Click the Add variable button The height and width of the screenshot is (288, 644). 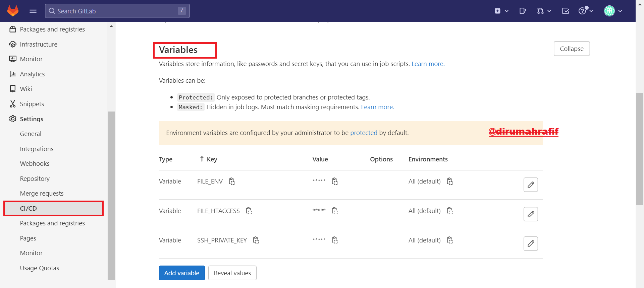(x=182, y=273)
